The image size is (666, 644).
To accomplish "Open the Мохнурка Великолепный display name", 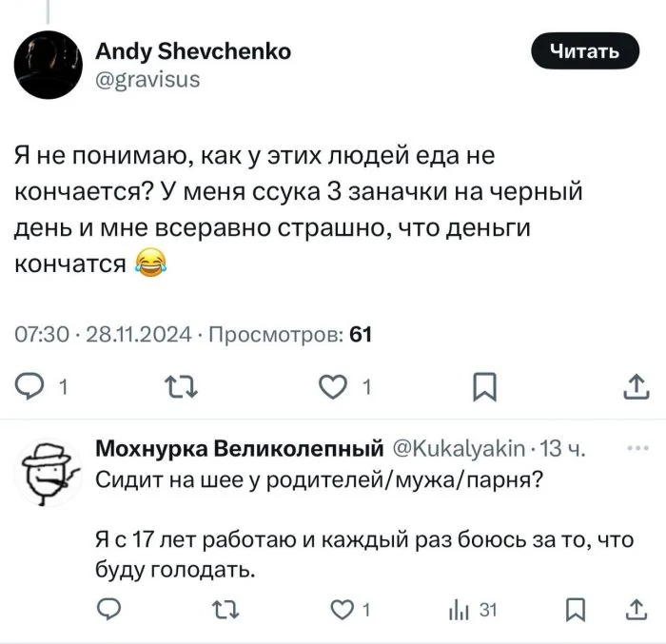I will 240,448.
